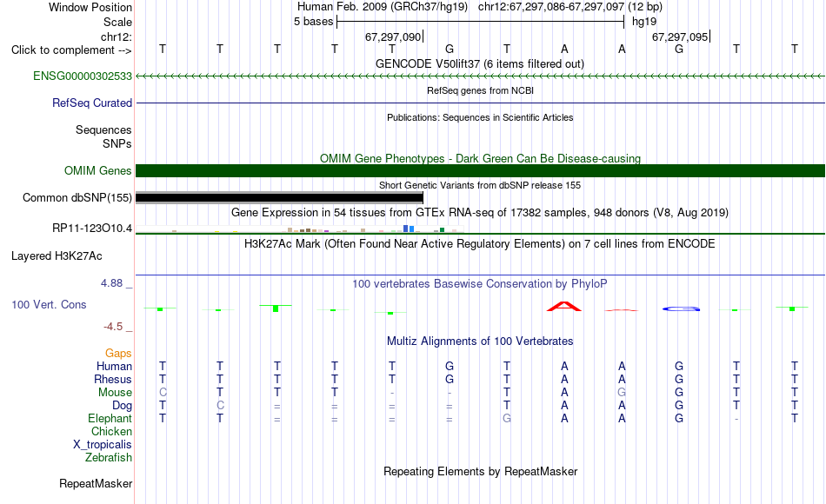The image size is (826, 504).
Task: Click the Mouse species label
Action: [x=115, y=393]
